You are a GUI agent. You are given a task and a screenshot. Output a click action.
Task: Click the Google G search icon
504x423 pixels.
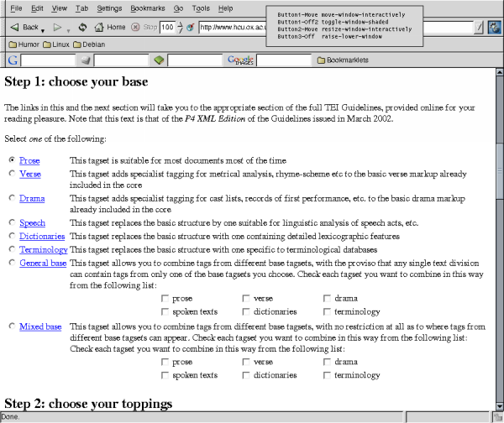(x=12, y=60)
